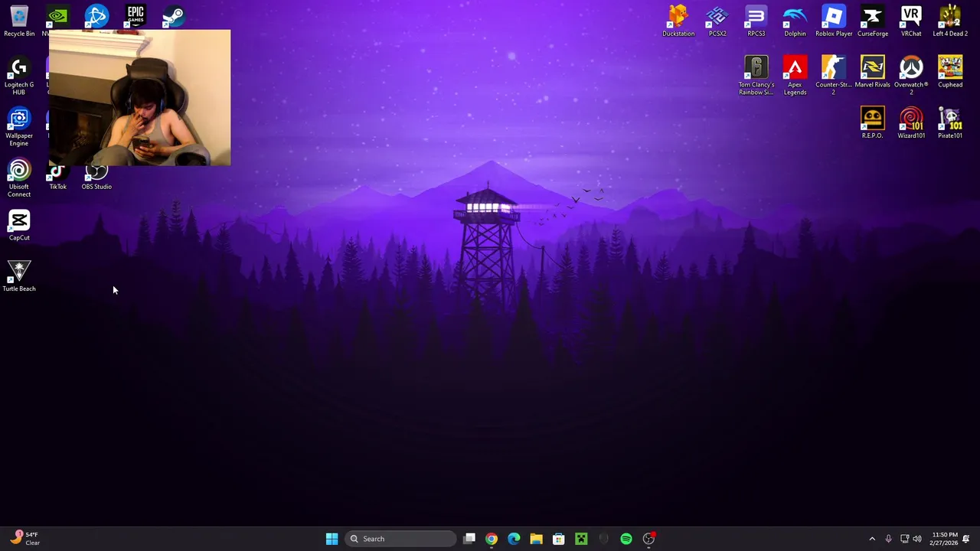The image size is (980, 551).
Task: Open the Recycle Bin desktop icon
Action: (x=19, y=21)
